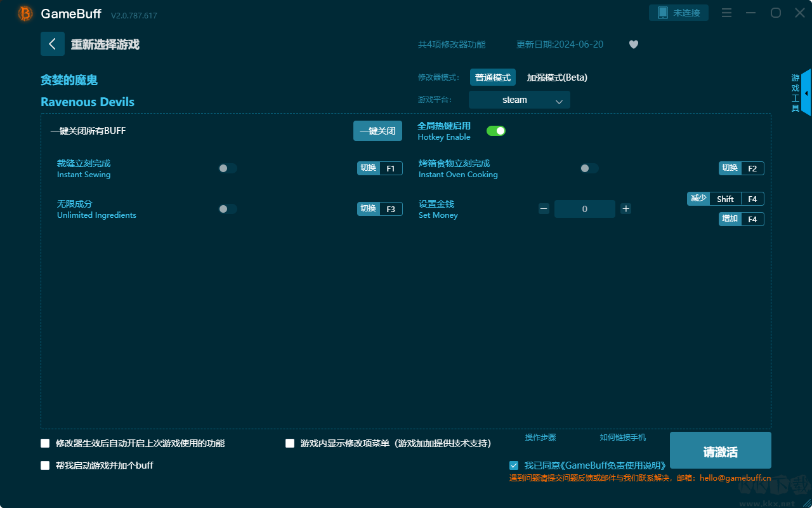812x508 pixels.
Task: Click the 无限成分 label
Action: tap(75, 204)
